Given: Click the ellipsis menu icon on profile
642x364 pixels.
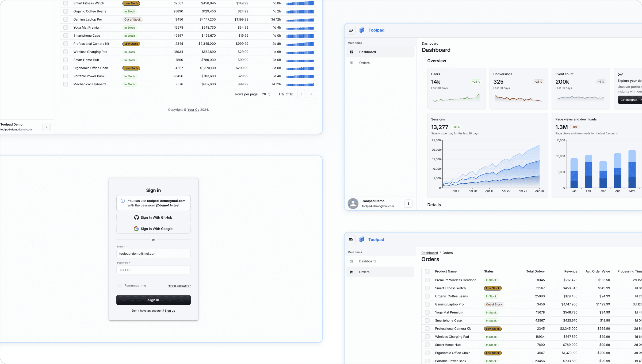Looking at the screenshot, I should (408, 203).
